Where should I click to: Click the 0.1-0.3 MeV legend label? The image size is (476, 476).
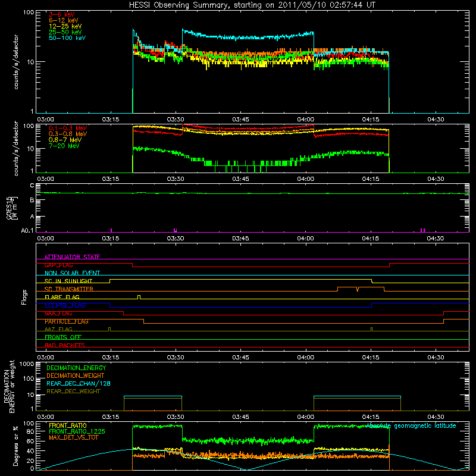tap(68, 128)
